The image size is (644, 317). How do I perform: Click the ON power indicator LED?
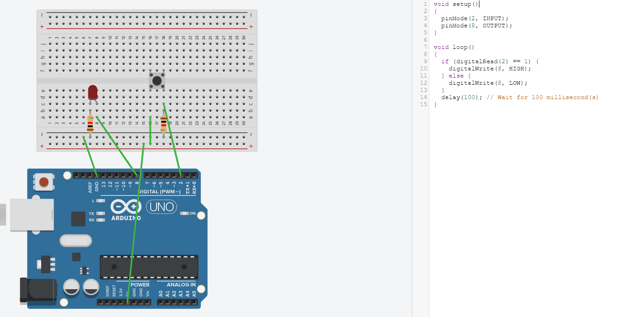[x=183, y=213]
